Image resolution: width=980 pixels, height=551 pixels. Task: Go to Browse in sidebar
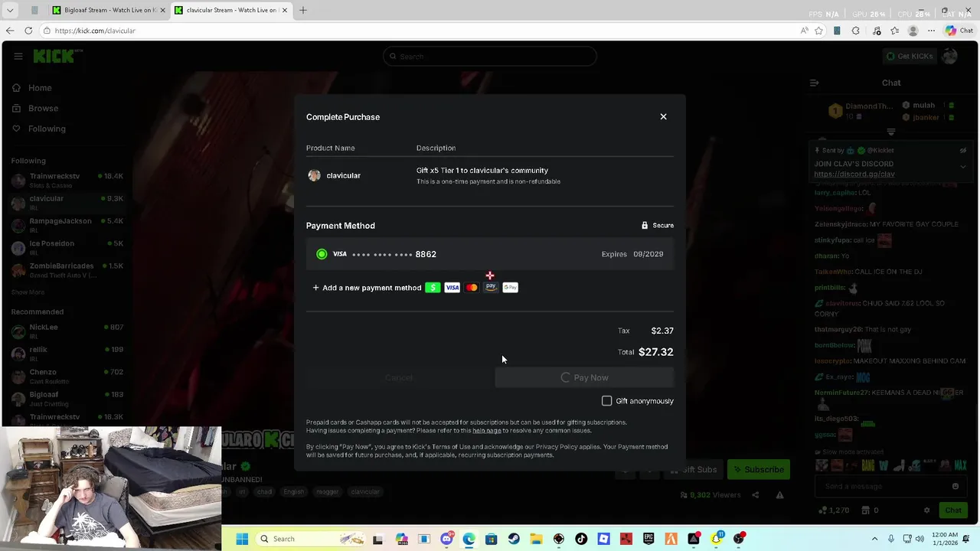point(34,109)
